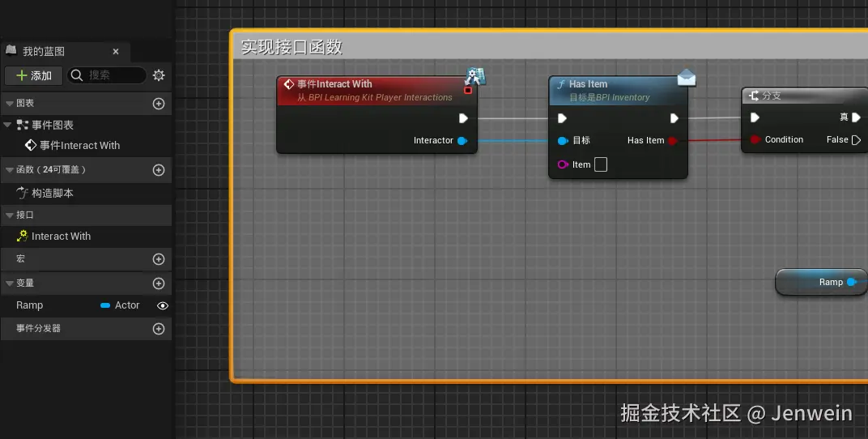Click Has Item execution output pin

674,118
